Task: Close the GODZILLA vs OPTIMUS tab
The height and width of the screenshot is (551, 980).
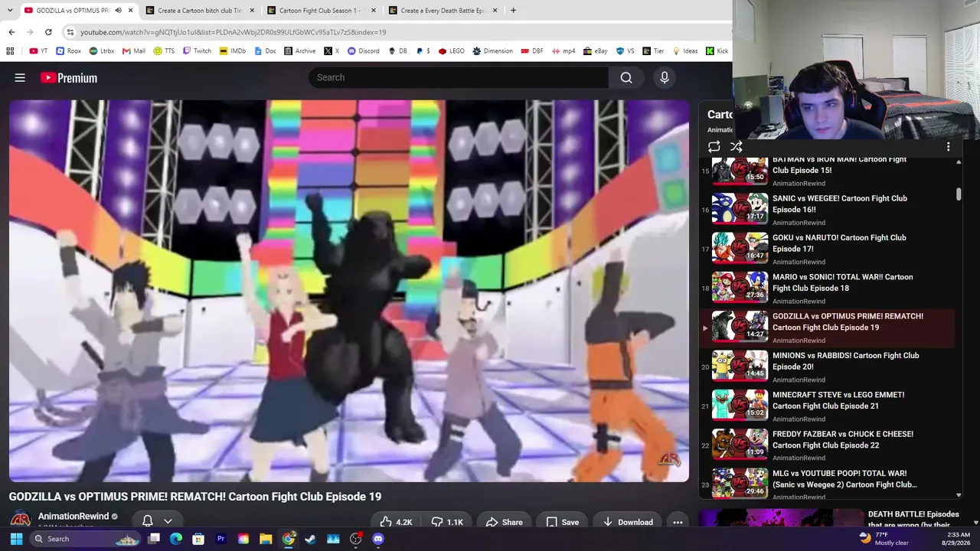Action: pos(130,11)
